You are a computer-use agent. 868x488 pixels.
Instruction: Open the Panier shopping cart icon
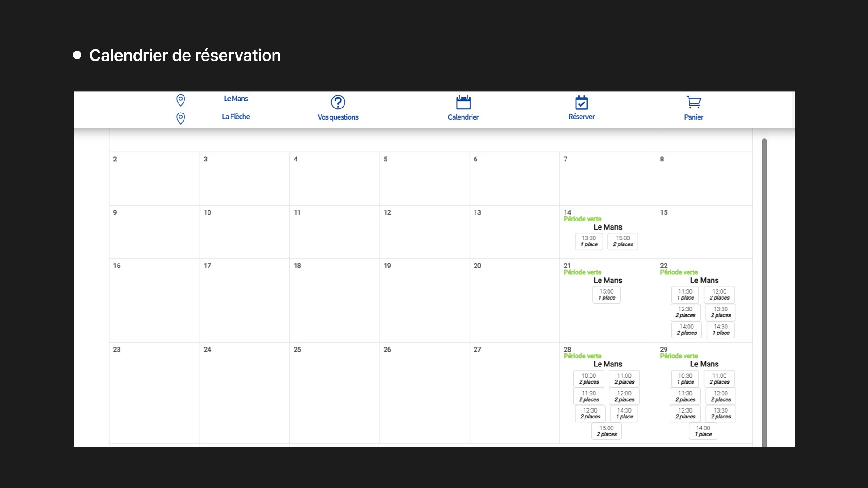click(x=693, y=102)
